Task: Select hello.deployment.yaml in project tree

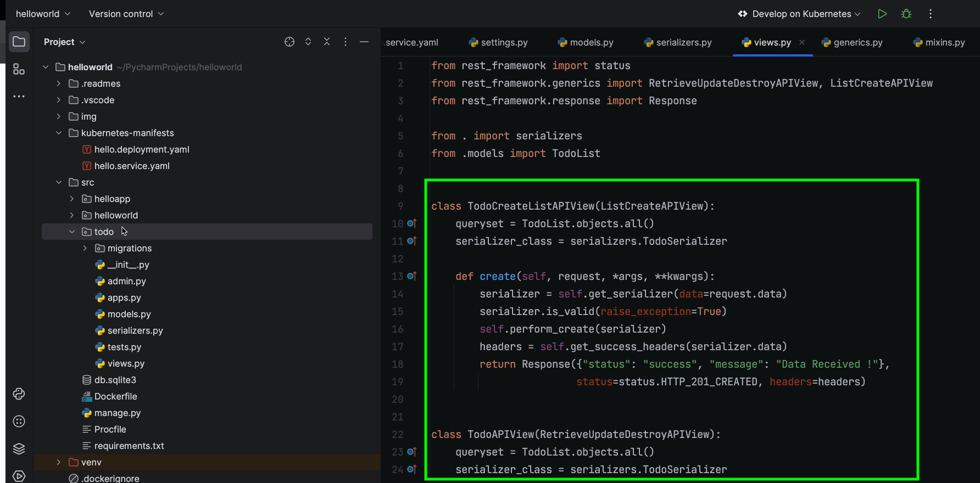Action: pyautogui.click(x=142, y=149)
